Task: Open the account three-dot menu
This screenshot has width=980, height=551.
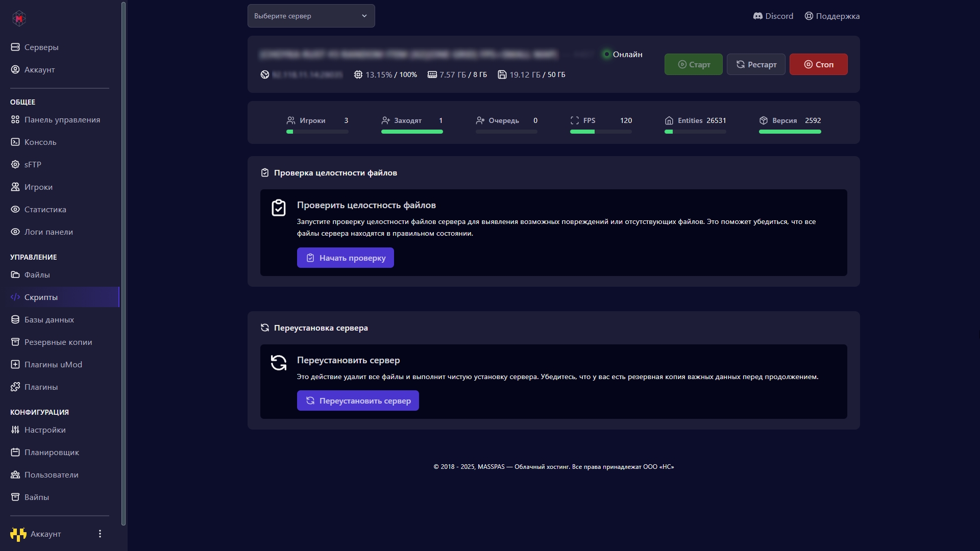Action: pyautogui.click(x=100, y=534)
